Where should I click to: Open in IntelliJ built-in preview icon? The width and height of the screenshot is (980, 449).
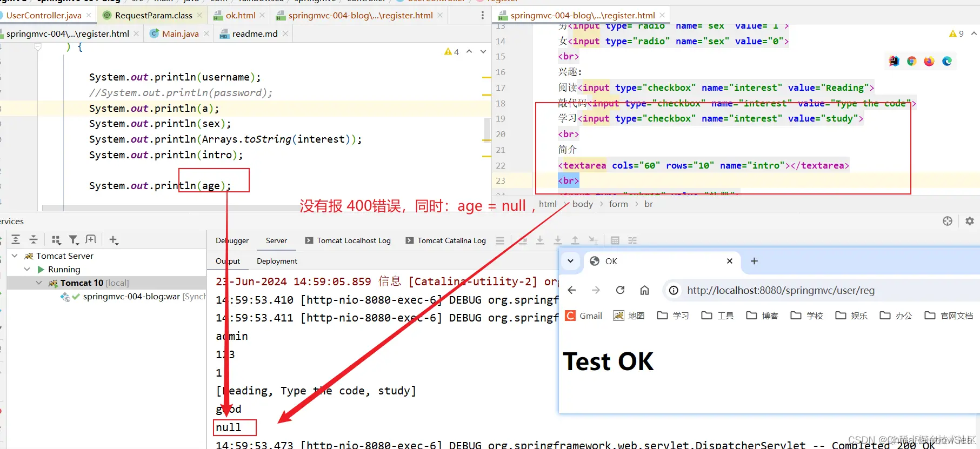[x=894, y=61]
